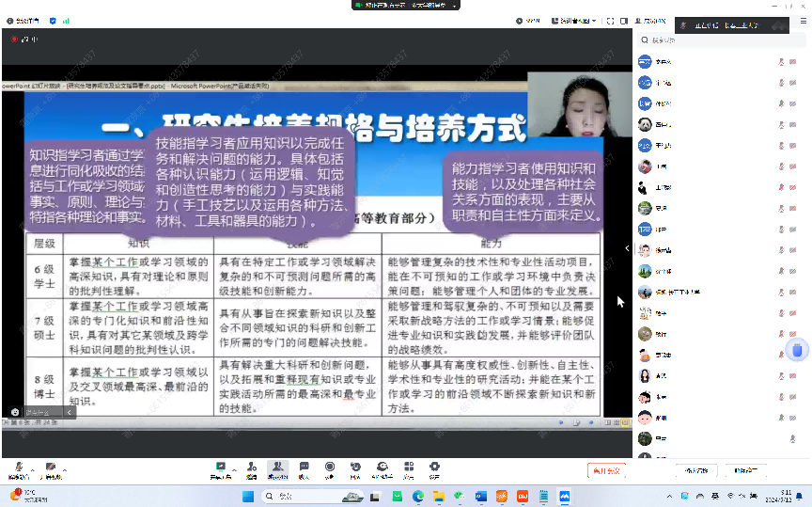Open the Windows Start menu on the taskbar
The width and height of the screenshot is (812, 507).
click(249, 496)
